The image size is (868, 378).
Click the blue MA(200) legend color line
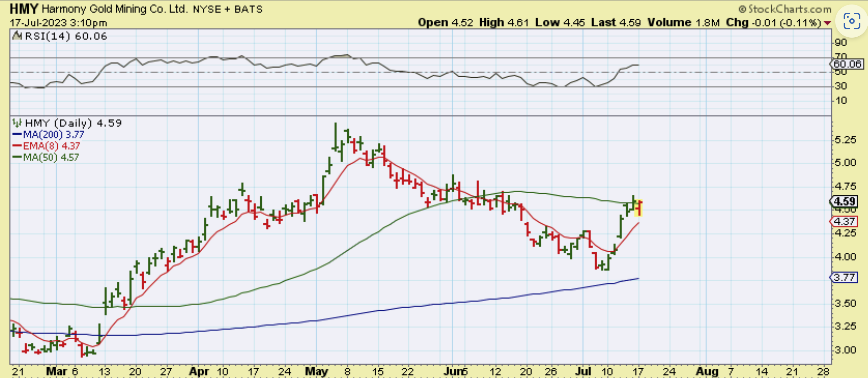(17, 134)
